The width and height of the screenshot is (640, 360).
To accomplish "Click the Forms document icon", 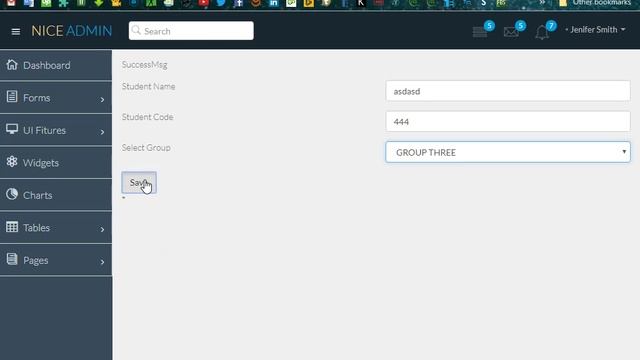I will [x=12, y=97].
